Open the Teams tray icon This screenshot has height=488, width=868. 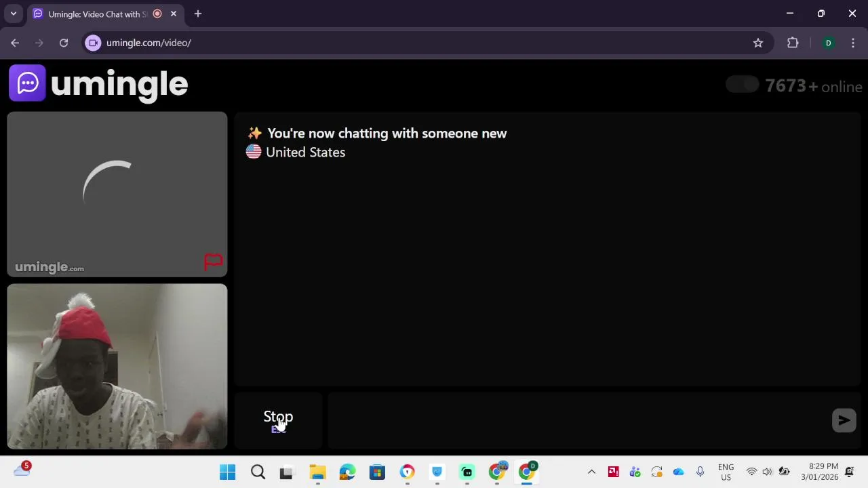point(635,472)
